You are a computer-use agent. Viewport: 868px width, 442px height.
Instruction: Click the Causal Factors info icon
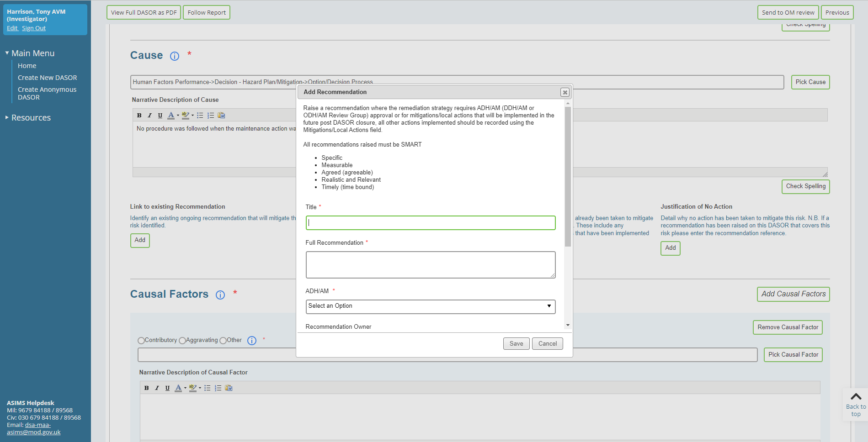pos(220,295)
